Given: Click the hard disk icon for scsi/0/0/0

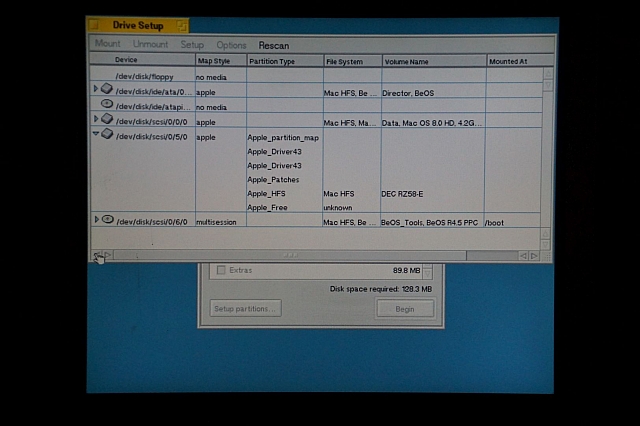Looking at the screenshot, I should (x=107, y=118).
